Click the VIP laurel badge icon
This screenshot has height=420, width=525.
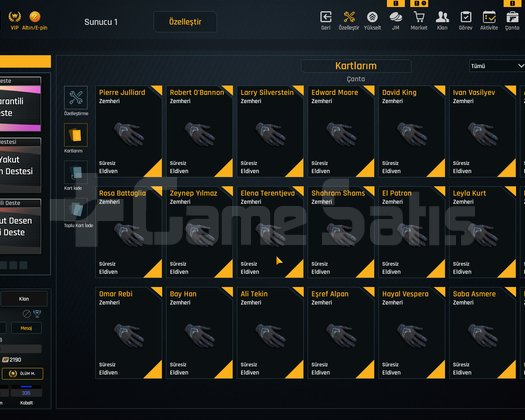pyautogui.click(x=14, y=16)
